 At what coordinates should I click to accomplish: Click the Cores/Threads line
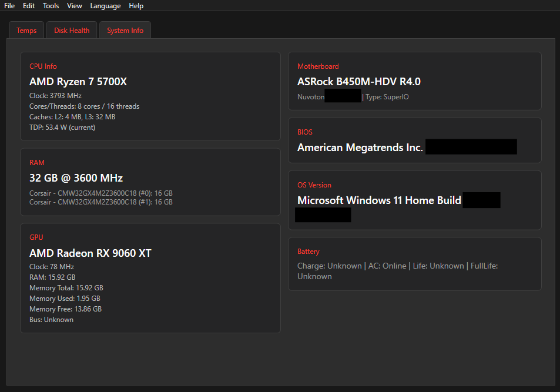pyautogui.click(x=84, y=106)
